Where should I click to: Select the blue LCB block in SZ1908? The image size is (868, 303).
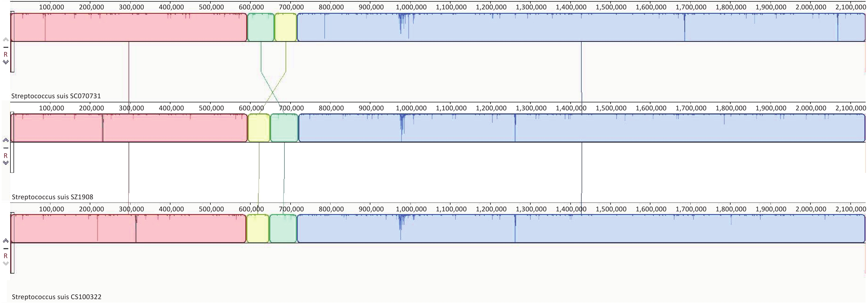tap(582, 128)
